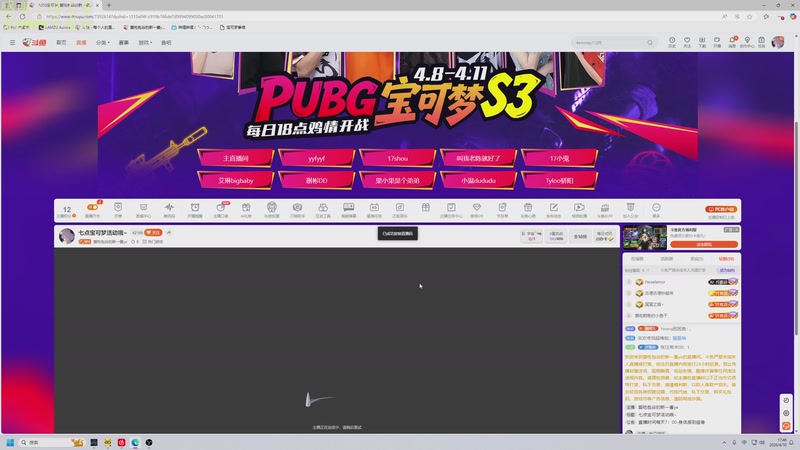Image resolution: width=800 pixels, height=450 pixels.
Task: Click the browser address bar
Action: pos(378,16)
